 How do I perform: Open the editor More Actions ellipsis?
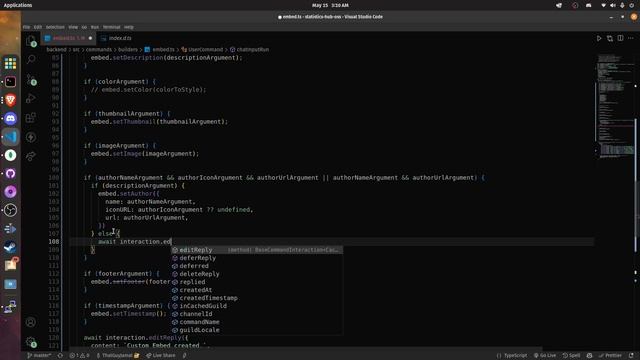pyautogui.click(x=631, y=38)
